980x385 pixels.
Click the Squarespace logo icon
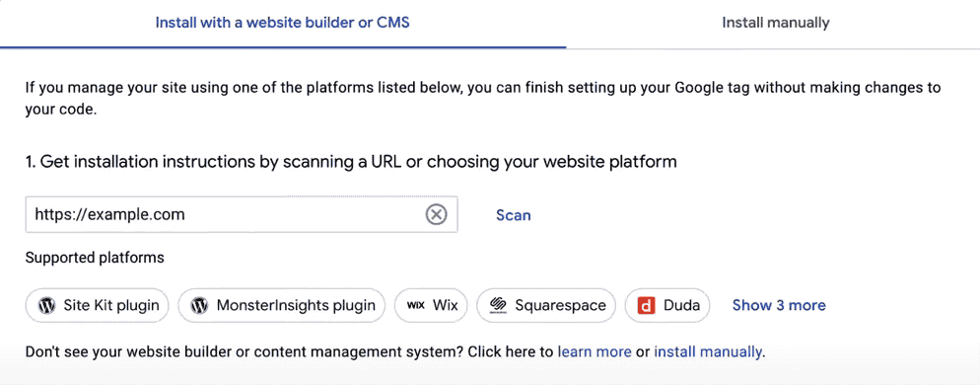[498, 305]
